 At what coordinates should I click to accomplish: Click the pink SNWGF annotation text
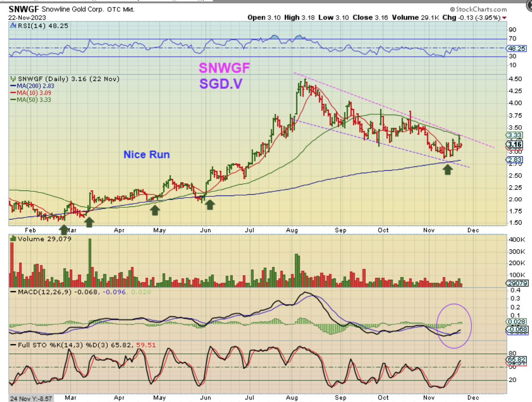pyautogui.click(x=225, y=68)
